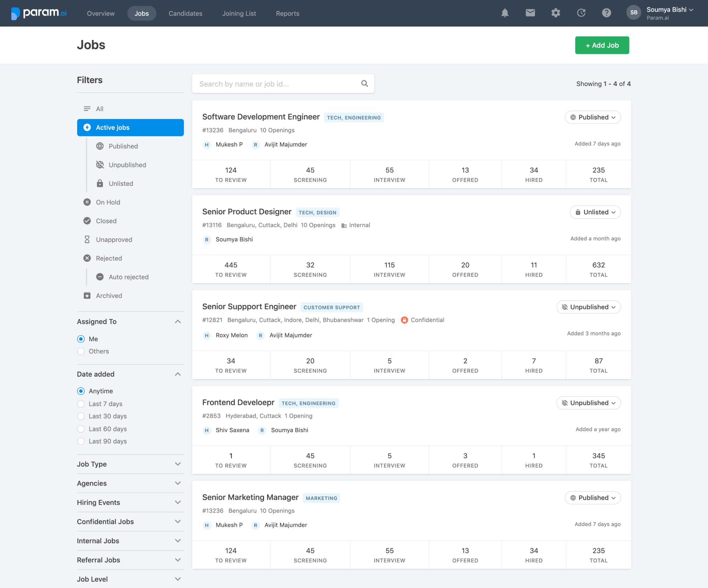The width and height of the screenshot is (708, 588).
Task: Go to the Jobs tab
Action: [142, 13]
